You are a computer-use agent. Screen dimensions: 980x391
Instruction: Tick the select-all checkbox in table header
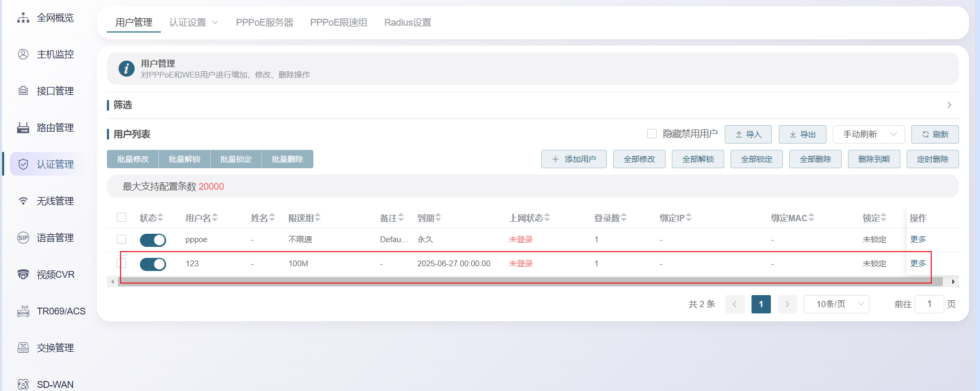[122, 218]
